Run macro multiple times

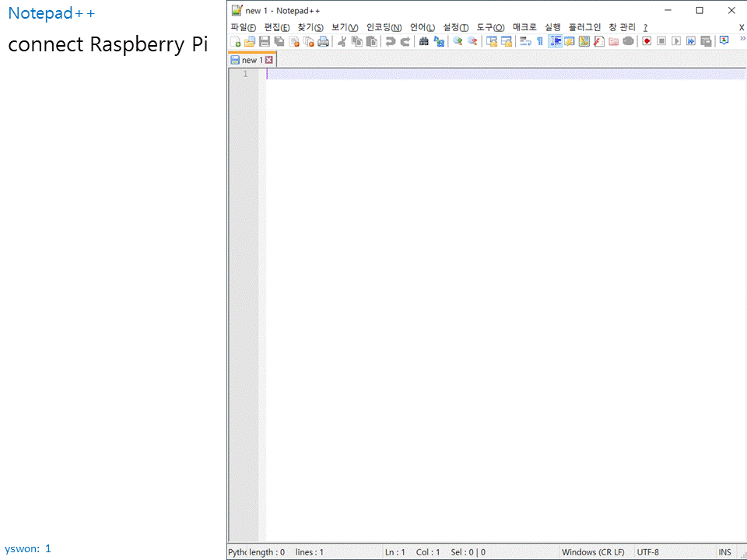tap(691, 41)
